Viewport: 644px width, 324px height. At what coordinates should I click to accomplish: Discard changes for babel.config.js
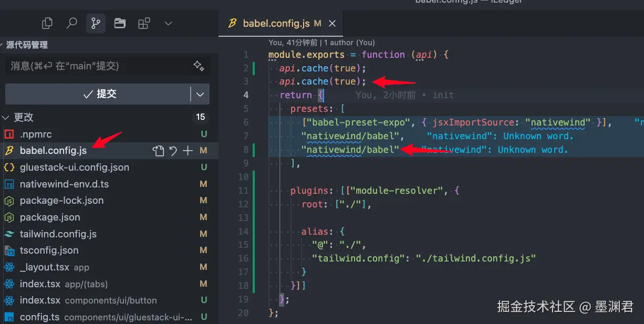pos(173,151)
